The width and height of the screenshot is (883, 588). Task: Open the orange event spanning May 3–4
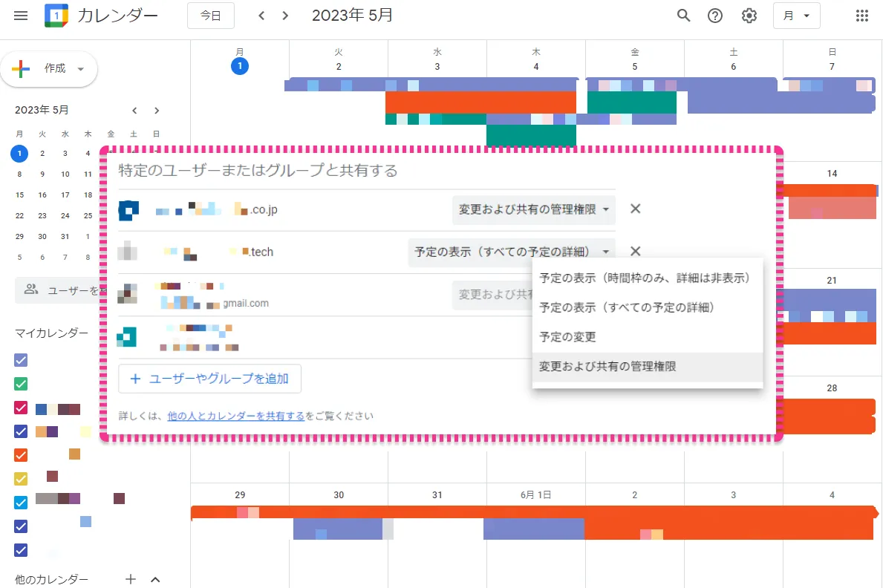point(481,102)
